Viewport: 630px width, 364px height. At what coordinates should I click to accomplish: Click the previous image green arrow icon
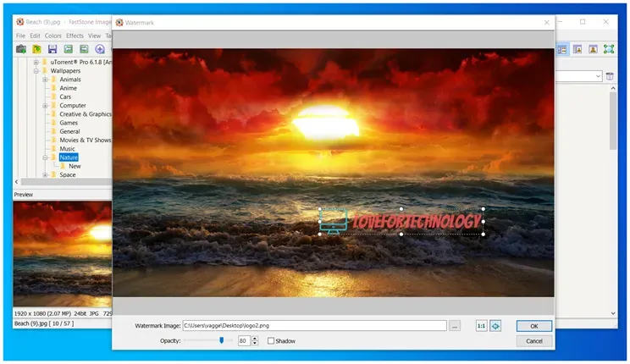pyautogui.click(x=69, y=49)
